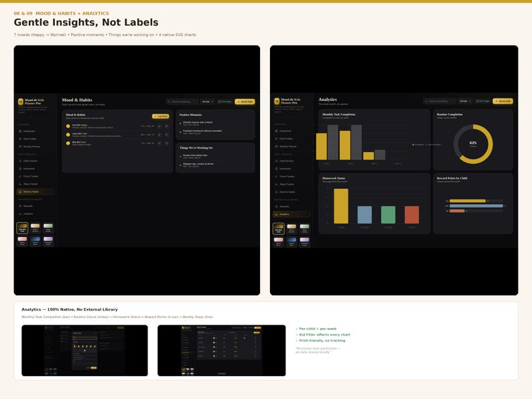Click Kids Profiles icon in Mood & Habits screenshot

coord(20,139)
